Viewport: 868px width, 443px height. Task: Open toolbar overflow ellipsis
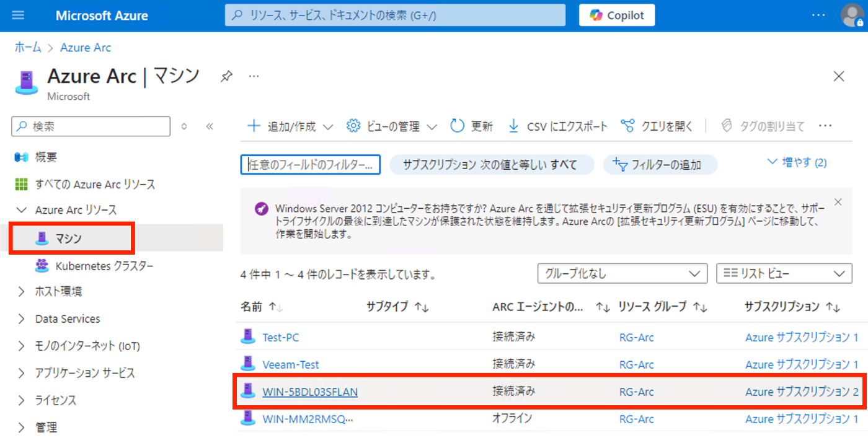(825, 126)
